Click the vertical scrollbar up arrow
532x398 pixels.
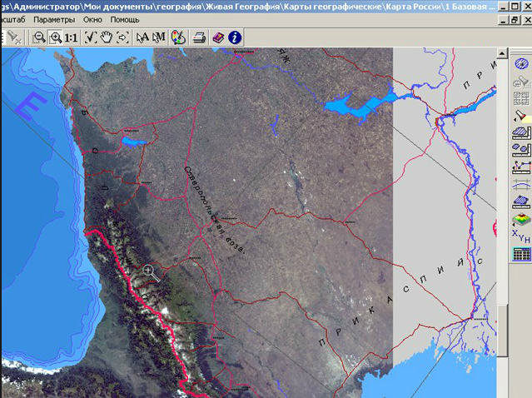click(502, 52)
